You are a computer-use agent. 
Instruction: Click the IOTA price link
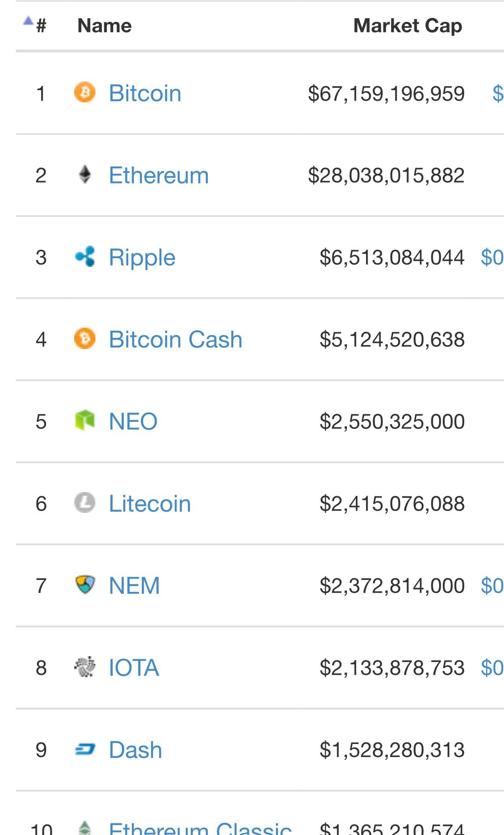tap(492, 668)
